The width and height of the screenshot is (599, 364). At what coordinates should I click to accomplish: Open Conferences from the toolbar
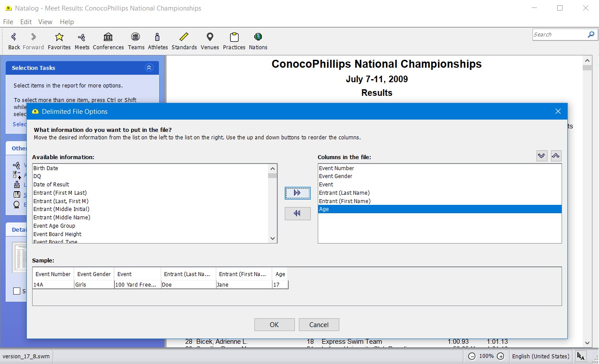coord(108,37)
